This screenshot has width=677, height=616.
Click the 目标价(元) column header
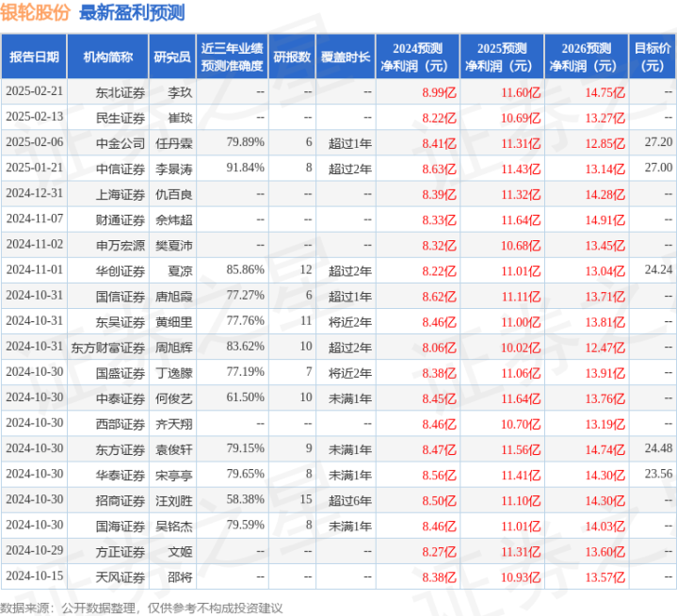tap(653, 57)
